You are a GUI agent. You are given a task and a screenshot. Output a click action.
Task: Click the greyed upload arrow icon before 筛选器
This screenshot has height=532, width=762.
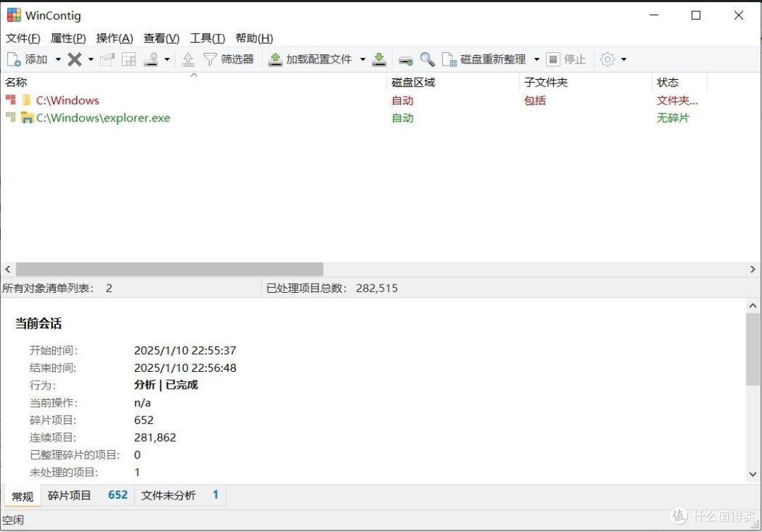188,59
